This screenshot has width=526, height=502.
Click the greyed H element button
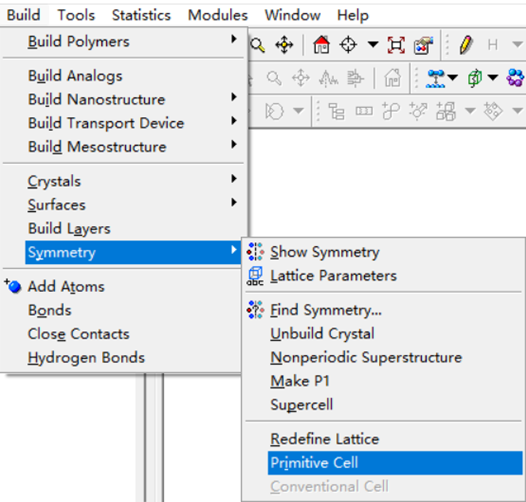[x=492, y=44]
